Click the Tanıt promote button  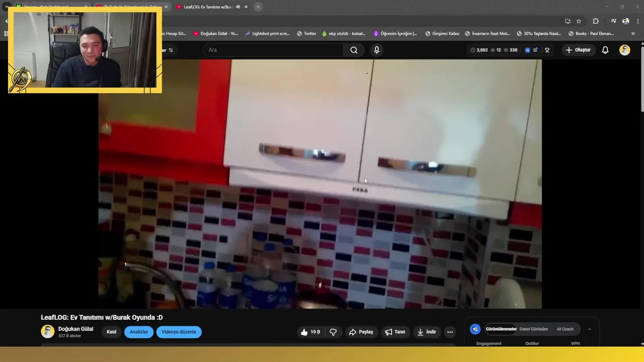tap(395, 332)
